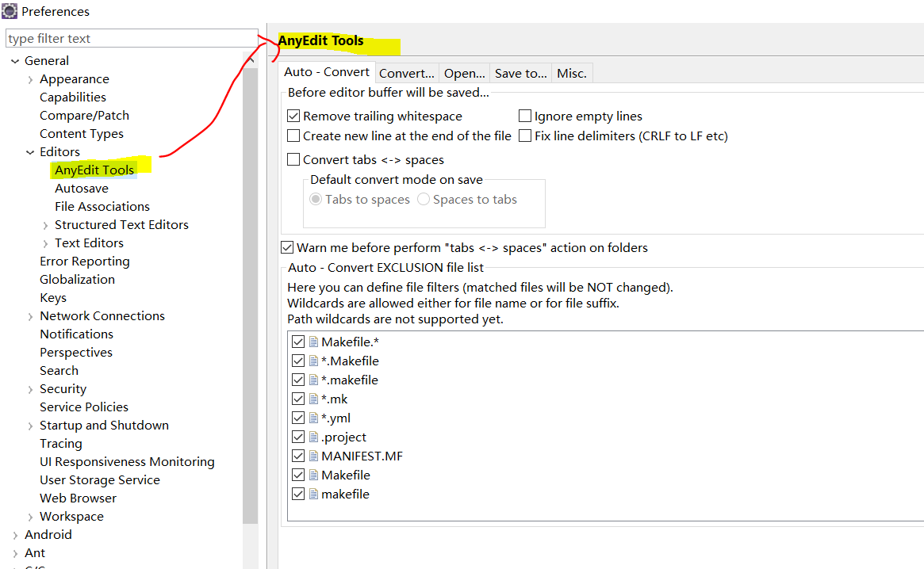The height and width of the screenshot is (569, 924).
Task: Uncheck the *.yml exclusion filter
Action: point(298,418)
